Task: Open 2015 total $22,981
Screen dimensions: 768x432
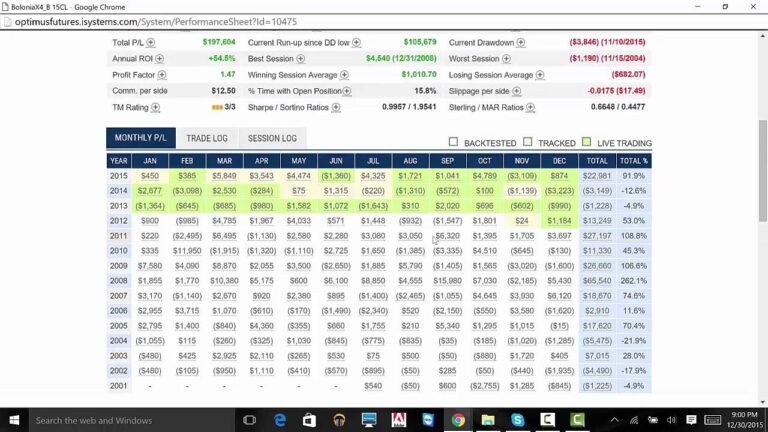Action: [x=597, y=176]
